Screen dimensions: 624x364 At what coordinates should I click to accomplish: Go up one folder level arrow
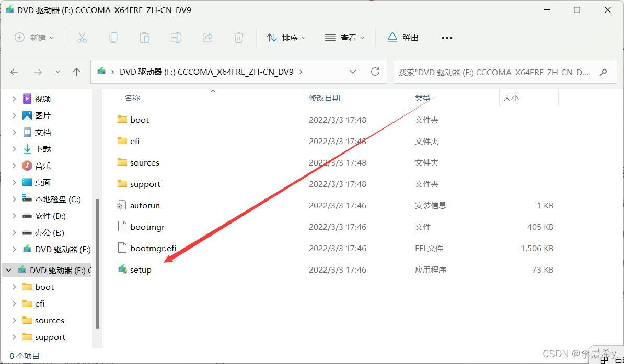point(76,72)
